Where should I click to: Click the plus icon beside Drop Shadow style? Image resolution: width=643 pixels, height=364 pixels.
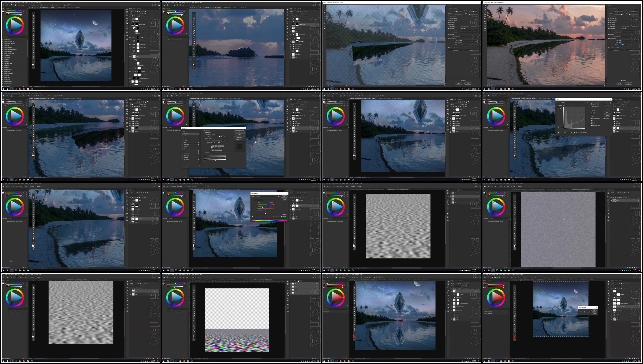coord(198,160)
